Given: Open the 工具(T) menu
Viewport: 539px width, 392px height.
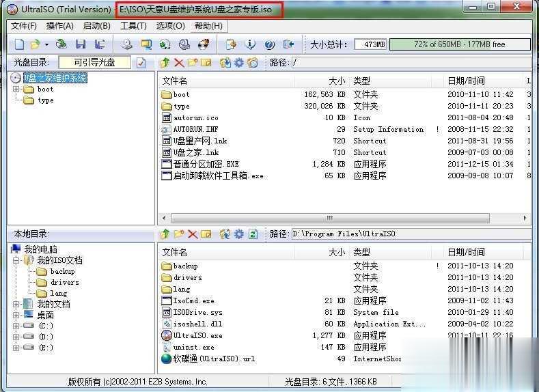Looking at the screenshot, I should coord(133,26).
